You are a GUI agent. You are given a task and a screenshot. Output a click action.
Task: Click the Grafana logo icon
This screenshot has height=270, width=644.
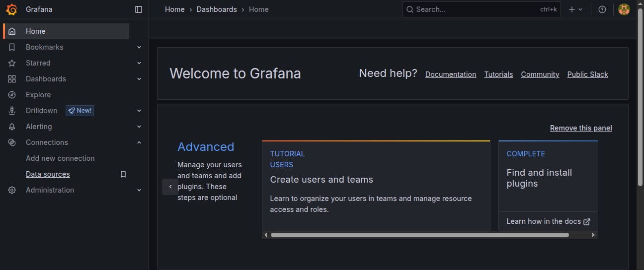(x=12, y=9)
